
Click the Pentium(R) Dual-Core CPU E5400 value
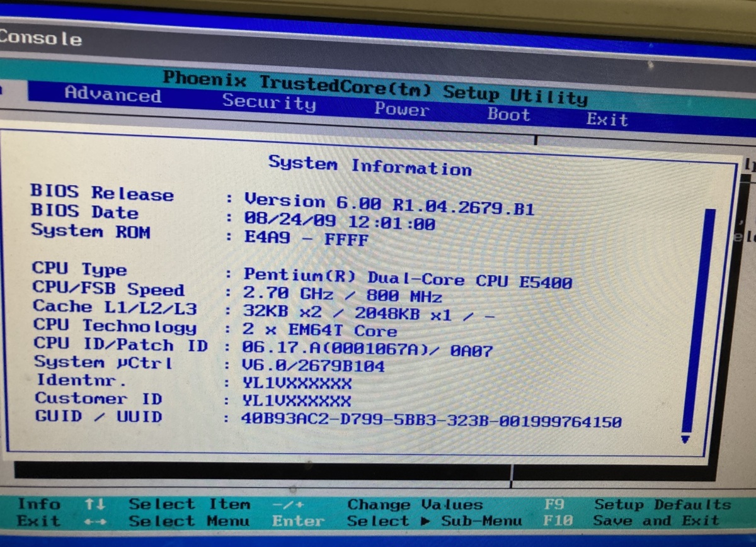click(x=408, y=278)
